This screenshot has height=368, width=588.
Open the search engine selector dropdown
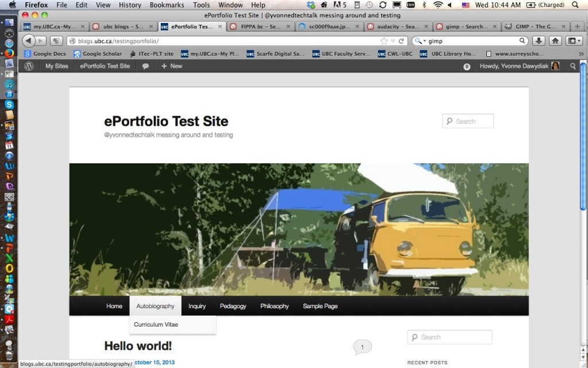coord(420,41)
